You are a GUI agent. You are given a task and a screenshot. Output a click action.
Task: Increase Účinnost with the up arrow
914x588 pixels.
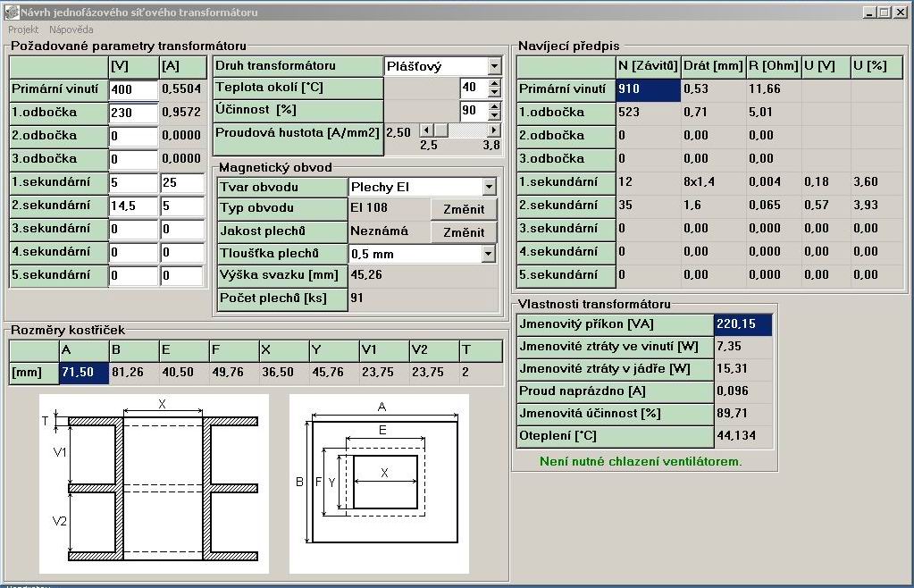[x=494, y=105]
